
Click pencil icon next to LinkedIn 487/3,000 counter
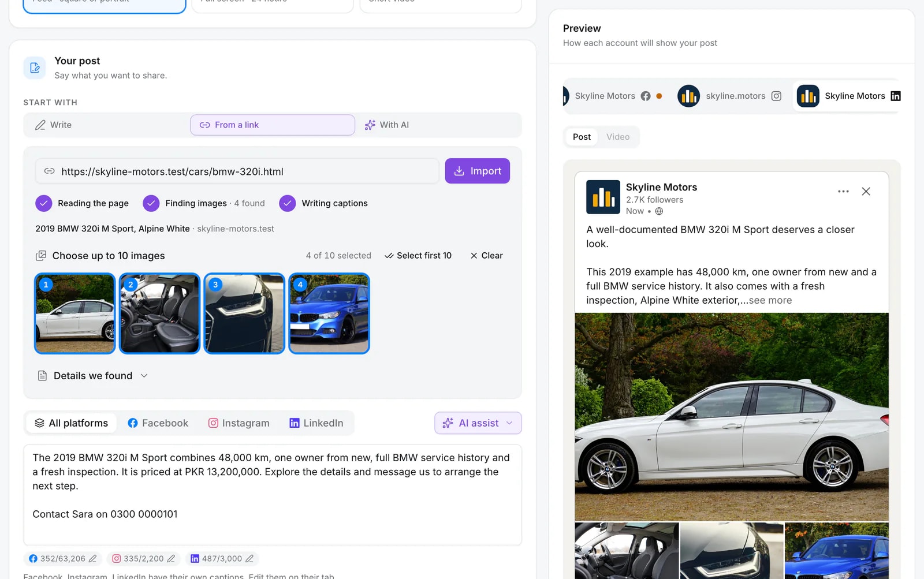pyautogui.click(x=249, y=559)
